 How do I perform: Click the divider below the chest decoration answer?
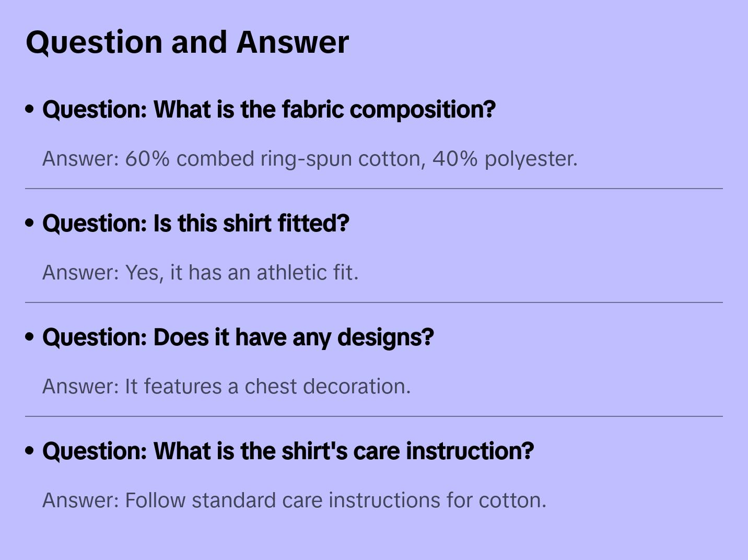[374, 416]
